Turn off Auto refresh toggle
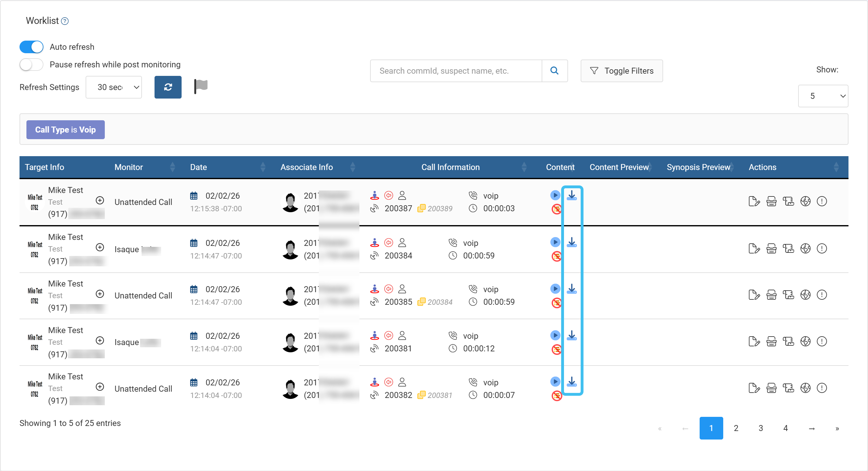Screen dimensions: 868x471 tap(31, 47)
